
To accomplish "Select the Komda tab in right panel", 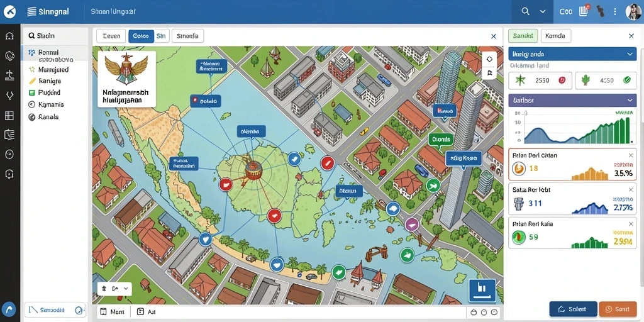I will 556,36.
